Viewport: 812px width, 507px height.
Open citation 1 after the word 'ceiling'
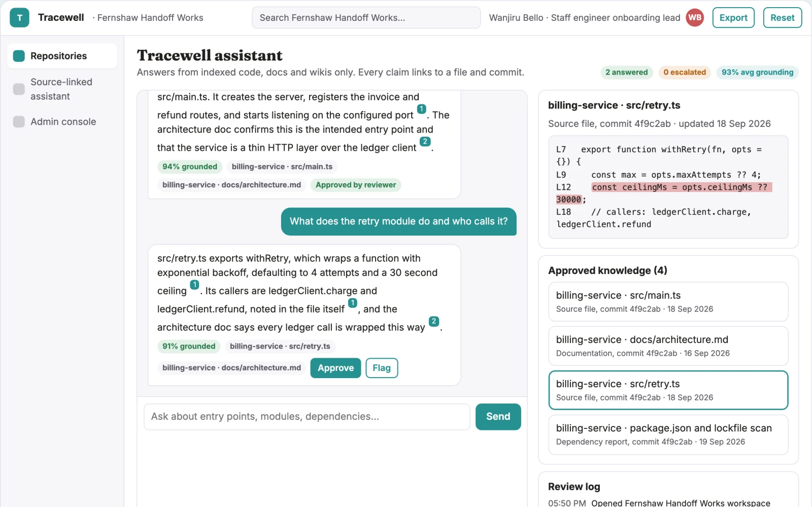194,285
